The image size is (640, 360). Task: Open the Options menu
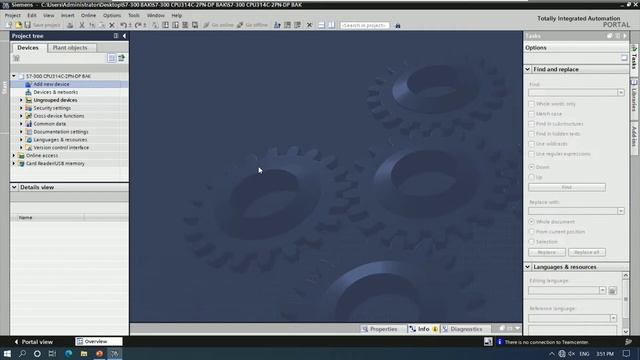coord(111,16)
